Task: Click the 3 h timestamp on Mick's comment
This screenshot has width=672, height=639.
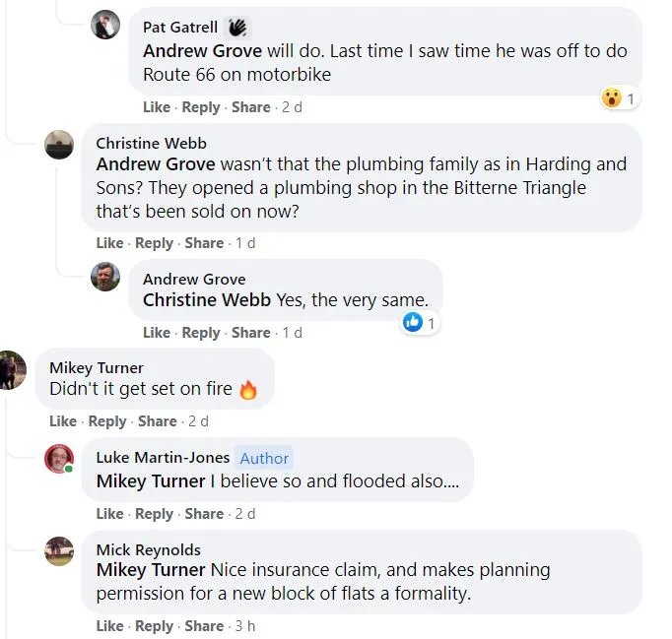Action: click(x=244, y=626)
